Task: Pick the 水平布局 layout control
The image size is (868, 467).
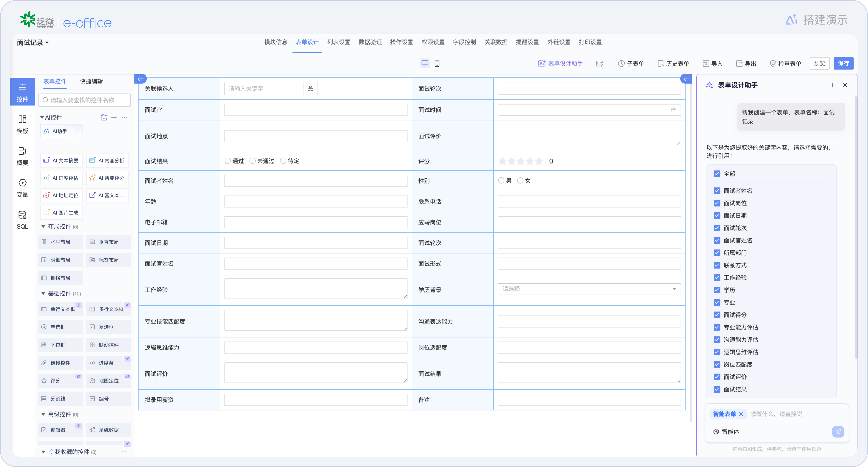Action: [x=60, y=242]
